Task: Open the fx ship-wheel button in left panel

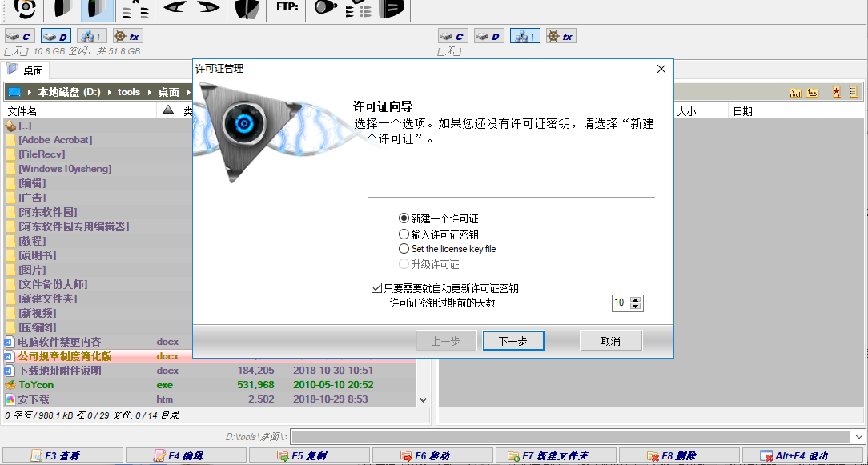Action: click(x=127, y=37)
